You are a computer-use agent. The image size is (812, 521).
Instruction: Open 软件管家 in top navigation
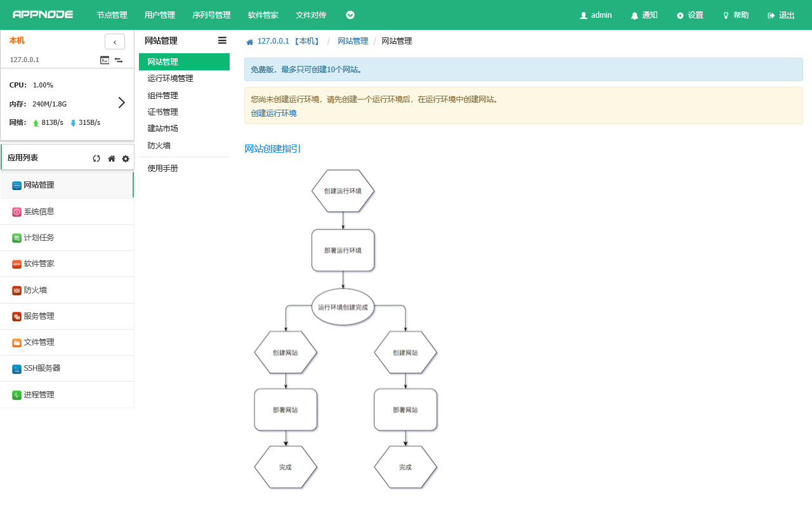[x=263, y=15]
